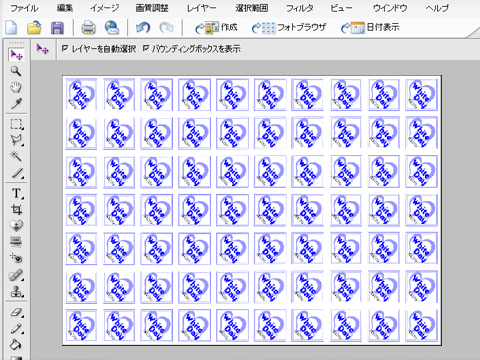Select the Straighten tool
Screen dimensions: 480x360
(x=16, y=241)
